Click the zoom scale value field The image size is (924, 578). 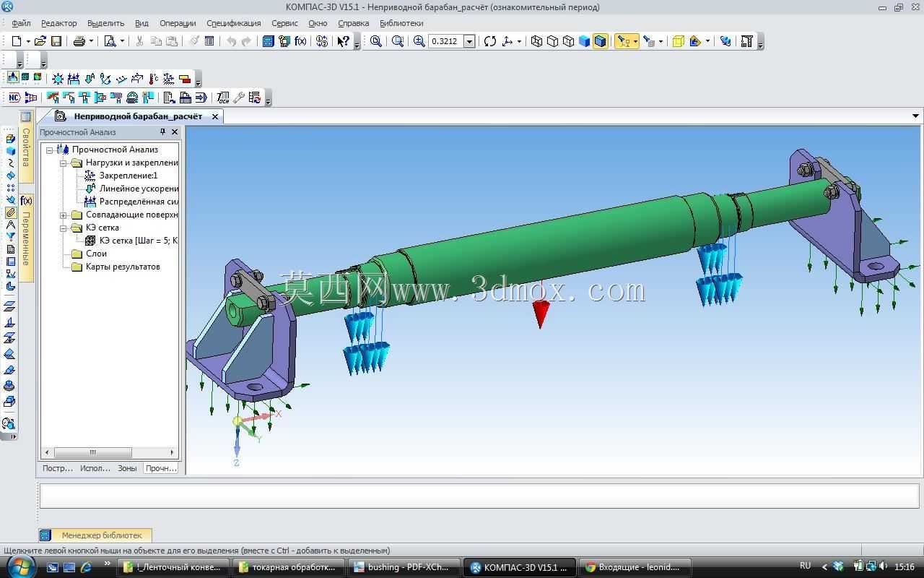(x=445, y=41)
